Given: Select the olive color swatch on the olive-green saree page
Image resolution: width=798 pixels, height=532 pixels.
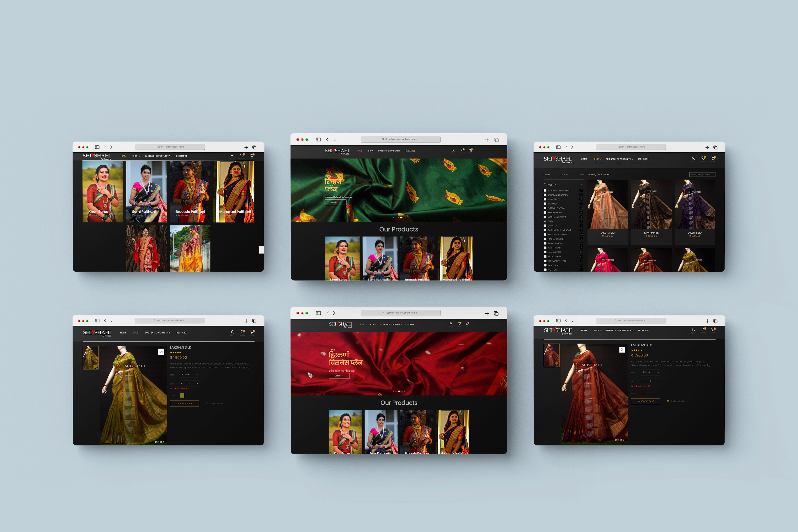Looking at the screenshot, I should [182, 395].
